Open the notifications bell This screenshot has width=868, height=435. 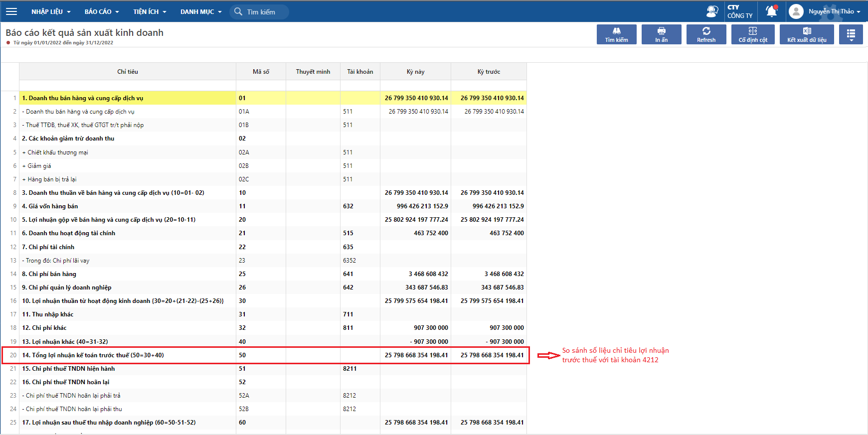click(x=771, y=11)
